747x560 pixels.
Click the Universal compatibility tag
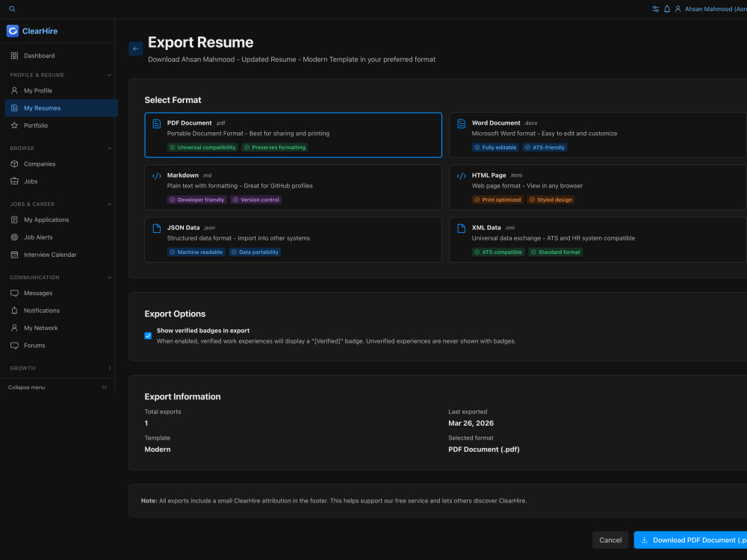(x=202, y=148)
